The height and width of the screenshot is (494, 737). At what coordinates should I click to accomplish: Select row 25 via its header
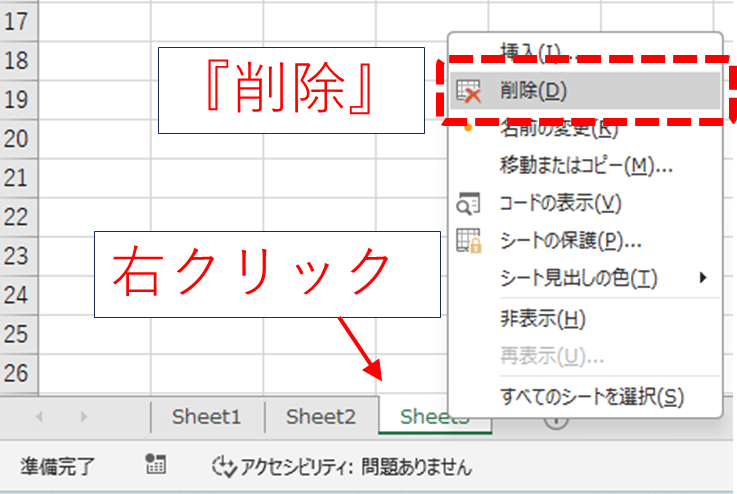[x=18, y=334]
